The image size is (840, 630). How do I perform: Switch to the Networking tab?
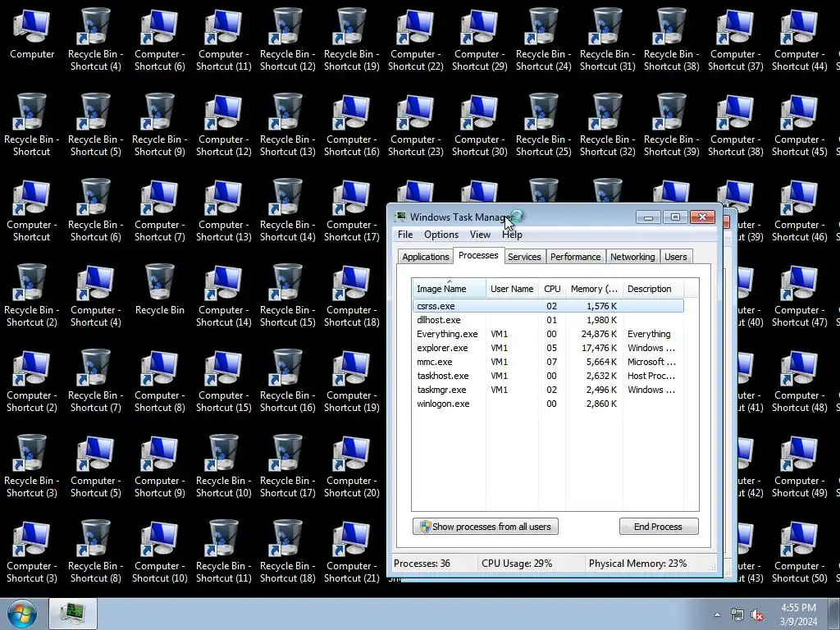632,257
